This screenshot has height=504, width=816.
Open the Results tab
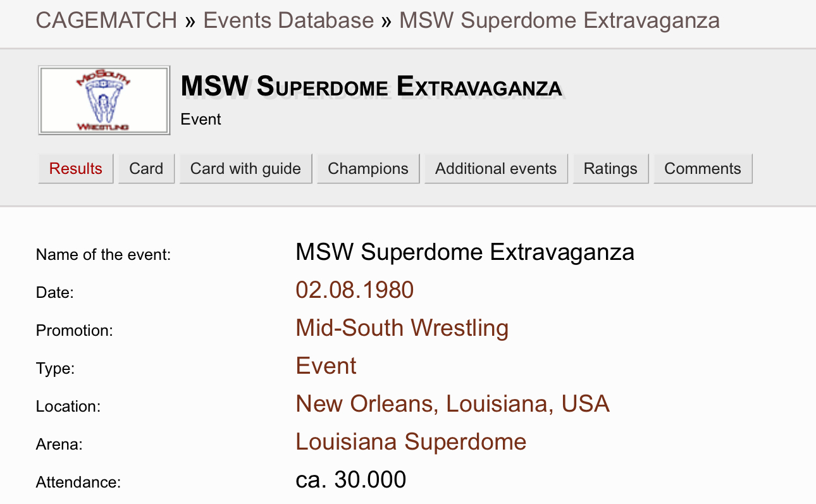[76, 169]
